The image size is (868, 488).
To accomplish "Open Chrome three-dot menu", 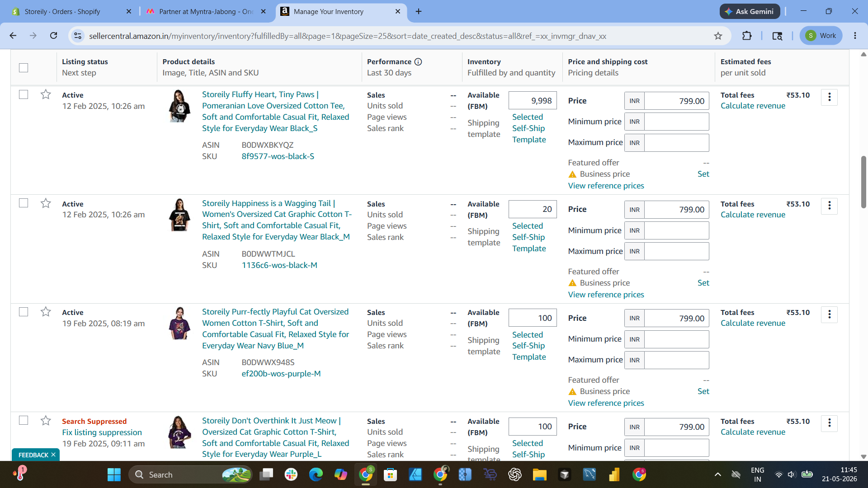I will click(x=855, y=36).
